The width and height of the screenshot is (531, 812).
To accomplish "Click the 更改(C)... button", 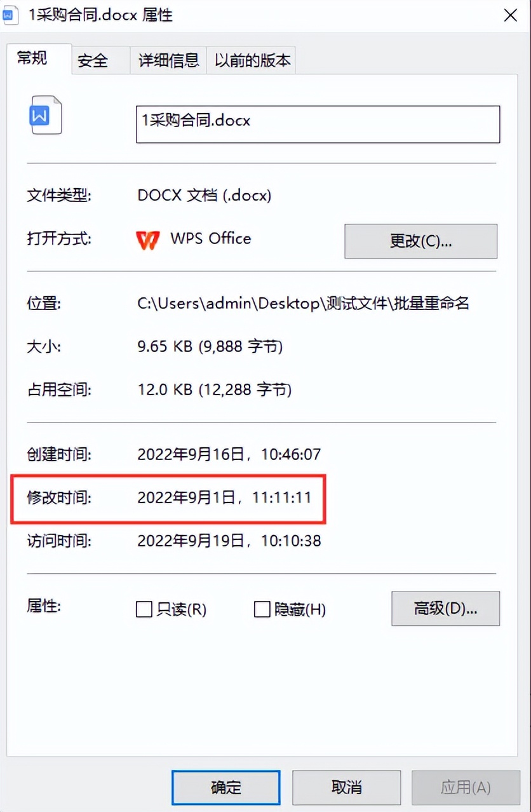I will click(420, 241).
